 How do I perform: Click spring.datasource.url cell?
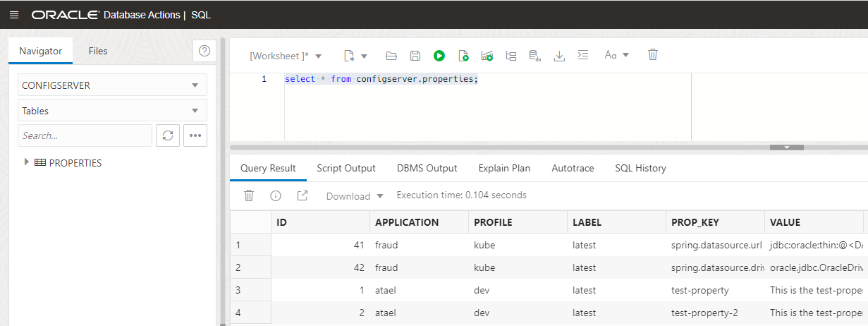click(x=716, y=245)
